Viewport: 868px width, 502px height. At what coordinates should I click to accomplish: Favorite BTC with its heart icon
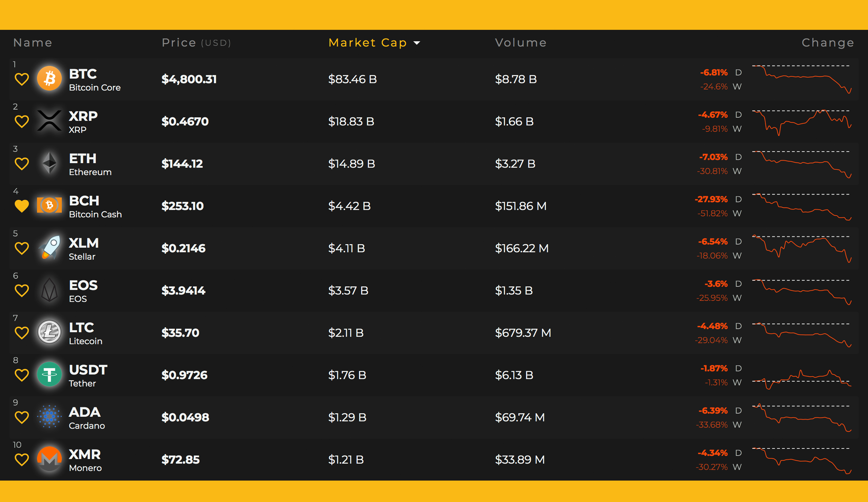[22, 79]
